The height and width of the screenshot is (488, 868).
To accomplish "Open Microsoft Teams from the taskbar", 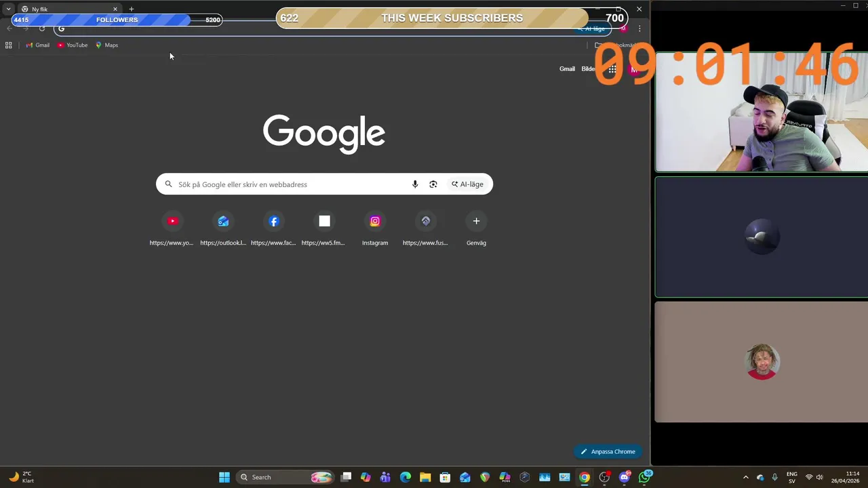I will 385,477.
